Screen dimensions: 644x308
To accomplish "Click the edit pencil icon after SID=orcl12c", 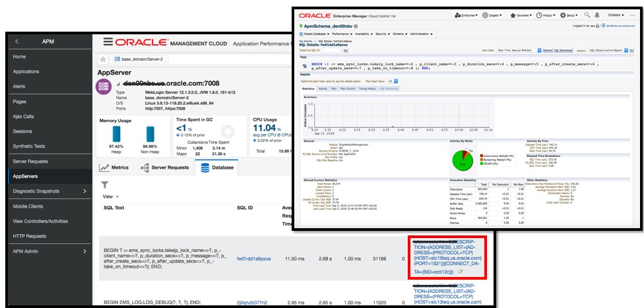I will [461, 272].
